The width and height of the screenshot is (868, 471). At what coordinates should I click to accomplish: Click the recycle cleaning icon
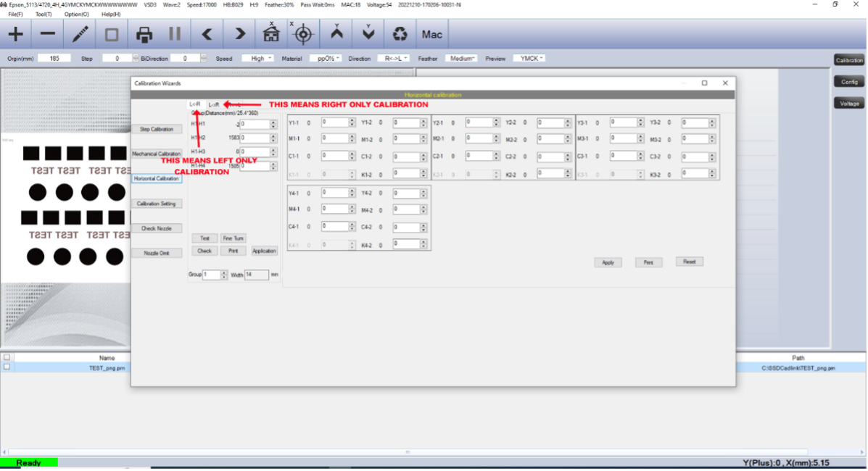pyautogui.click(x=400, y=34)
